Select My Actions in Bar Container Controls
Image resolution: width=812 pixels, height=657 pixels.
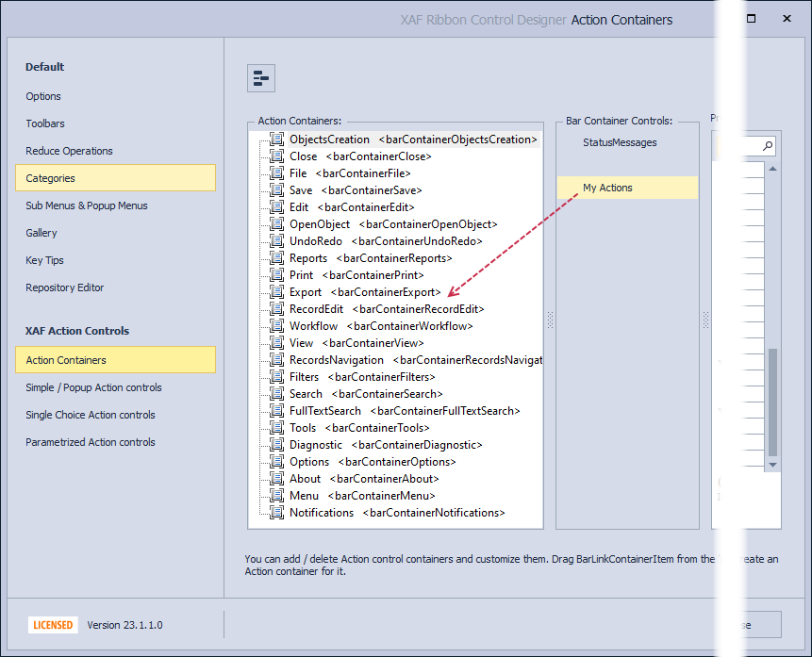[628, 188]
